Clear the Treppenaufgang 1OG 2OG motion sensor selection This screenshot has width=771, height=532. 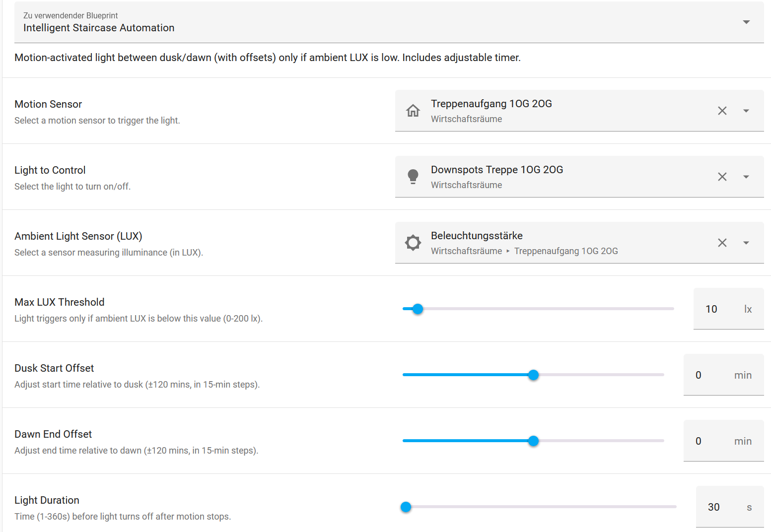(722, 111)
